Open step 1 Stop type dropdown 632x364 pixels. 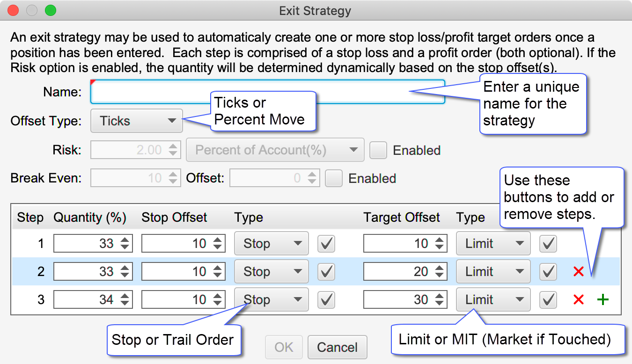point(271,244)
